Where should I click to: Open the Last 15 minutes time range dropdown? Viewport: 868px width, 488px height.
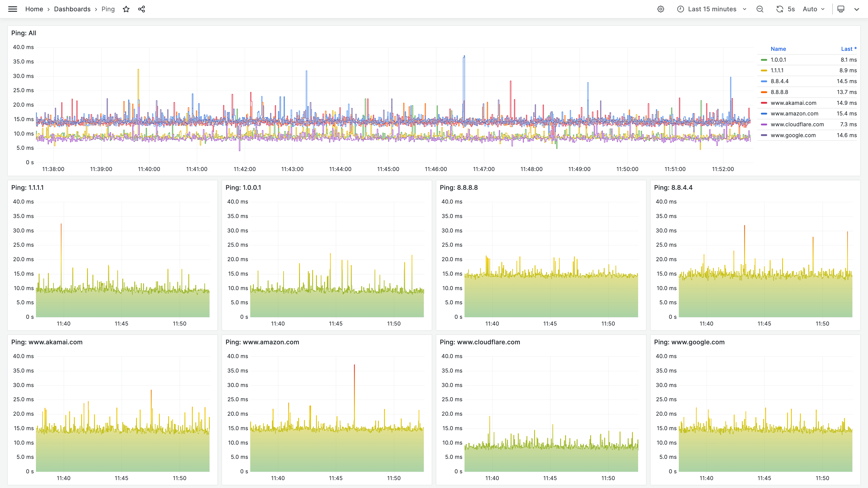pos(712,9)
